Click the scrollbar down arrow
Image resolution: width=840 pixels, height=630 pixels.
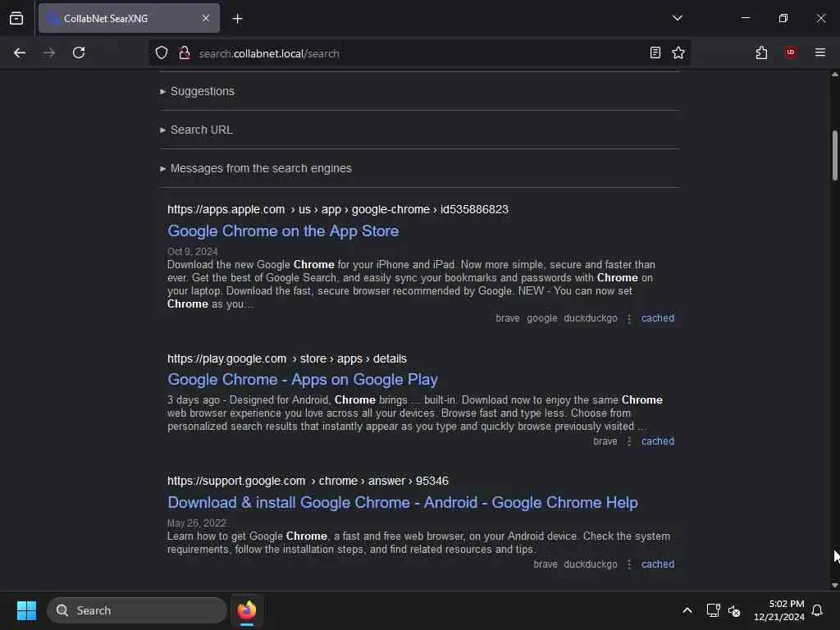[834, 586]
